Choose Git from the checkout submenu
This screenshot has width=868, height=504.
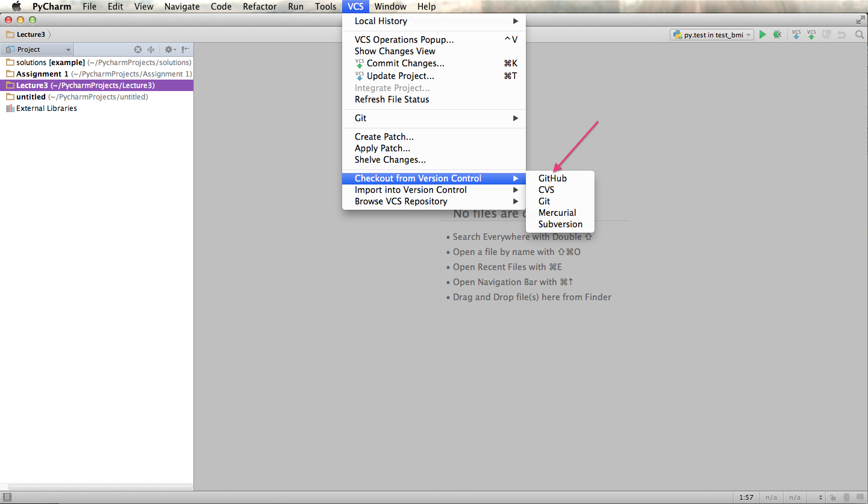click(x=560, y=201)
